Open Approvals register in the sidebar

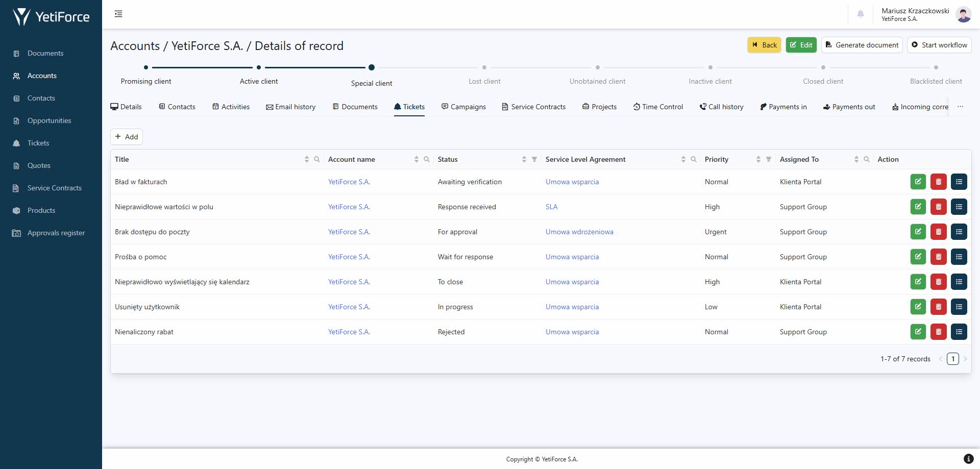(56, 233)
